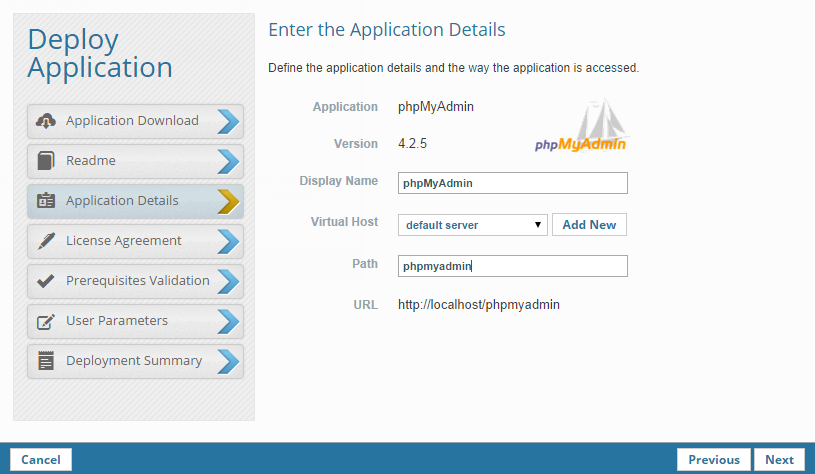
Task: Click the cloud download icon
Action: pyautogui.click(x=45, y=121)
